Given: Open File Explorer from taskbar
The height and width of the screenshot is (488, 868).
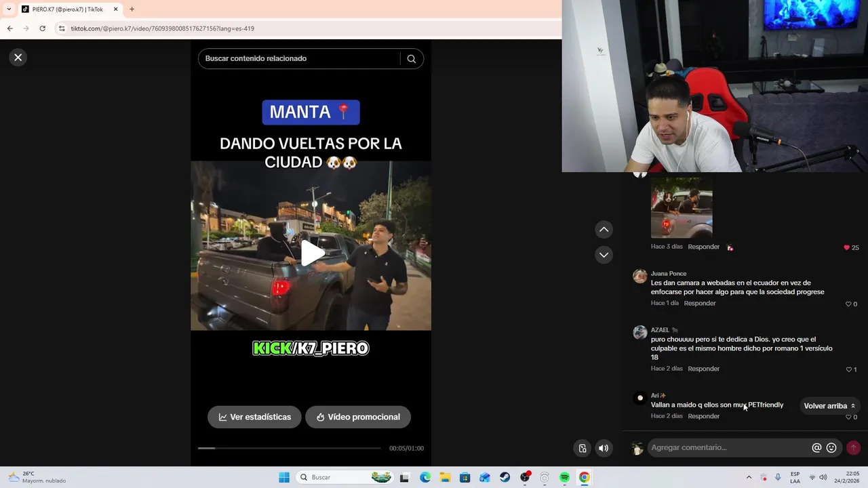Looking at the screenshot, I should (445, 477).
